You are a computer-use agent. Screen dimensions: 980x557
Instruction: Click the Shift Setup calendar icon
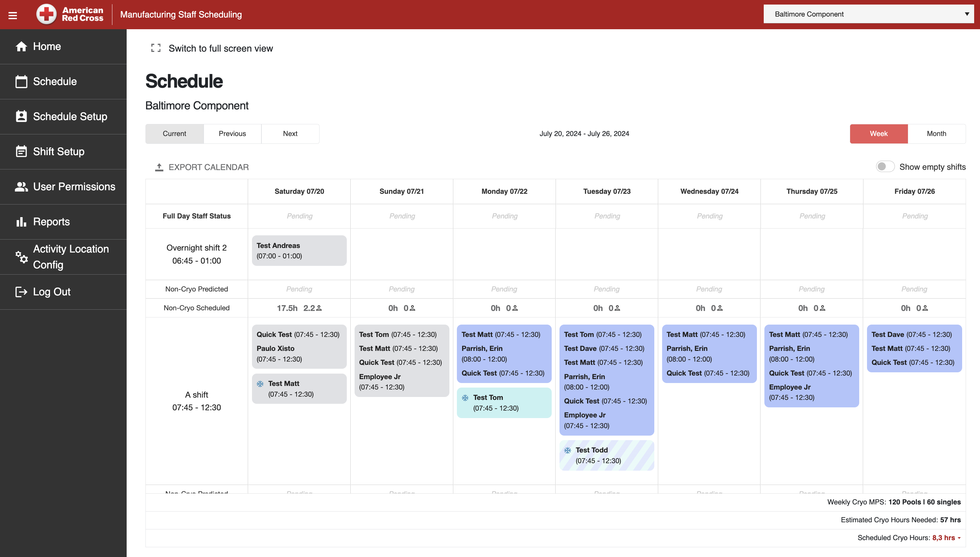pyautogui.click(x=21, y=152)
